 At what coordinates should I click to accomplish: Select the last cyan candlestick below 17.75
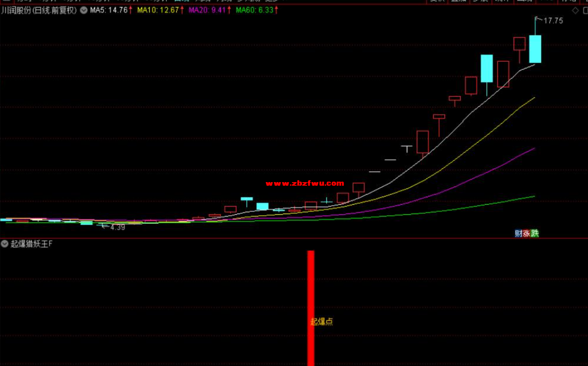click(x=535, y=49)
